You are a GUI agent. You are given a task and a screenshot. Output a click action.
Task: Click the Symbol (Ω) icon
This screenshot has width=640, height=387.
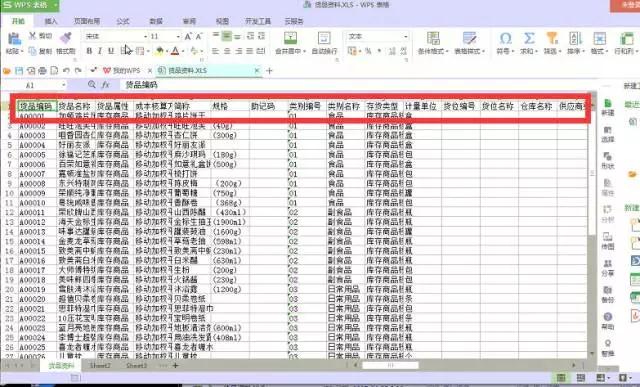tap(505, 38)
